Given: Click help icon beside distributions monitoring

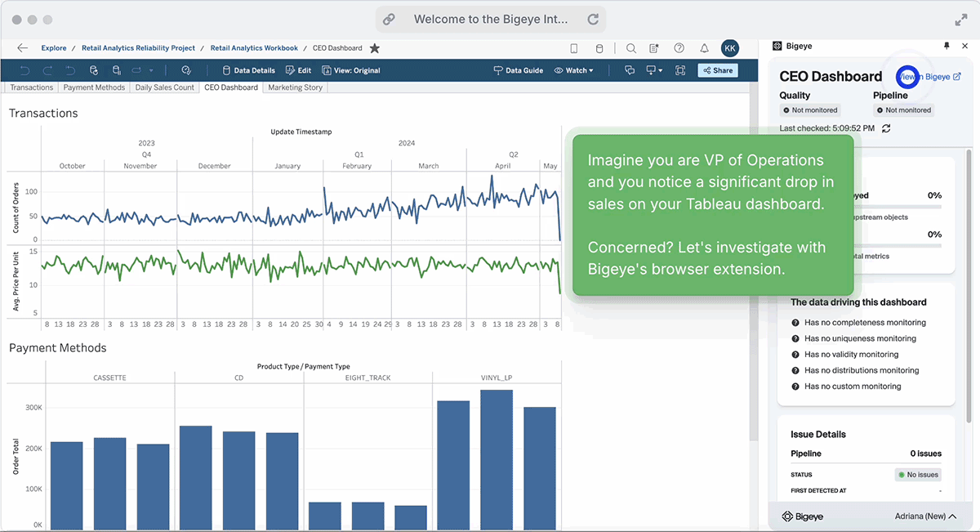Looking at the screenshot, I should [x=795, y=370].
